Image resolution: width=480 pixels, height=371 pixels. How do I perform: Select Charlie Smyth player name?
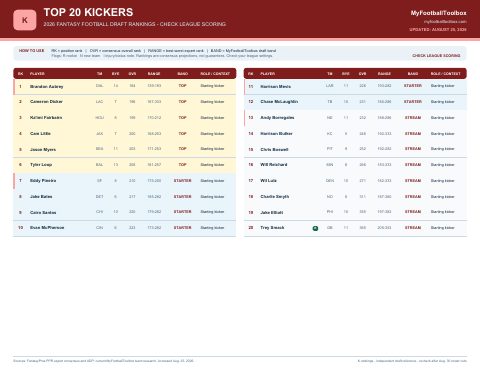(x=275, y=196)
